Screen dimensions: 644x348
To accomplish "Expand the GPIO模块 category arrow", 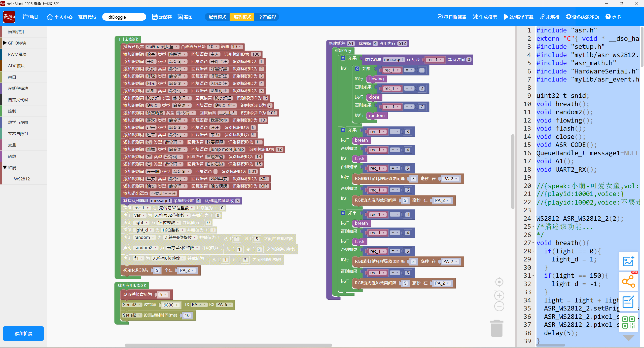I will [x=5, y=43].
